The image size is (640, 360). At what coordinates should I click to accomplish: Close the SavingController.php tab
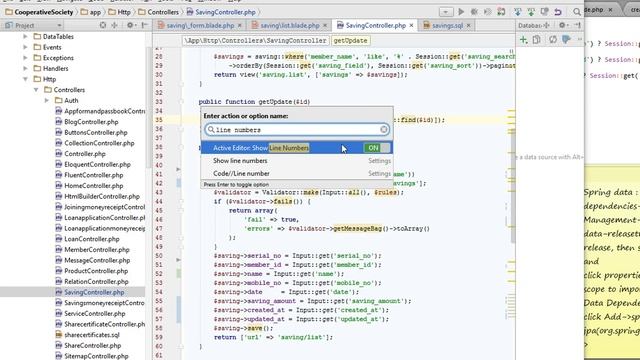coord(411,25)
